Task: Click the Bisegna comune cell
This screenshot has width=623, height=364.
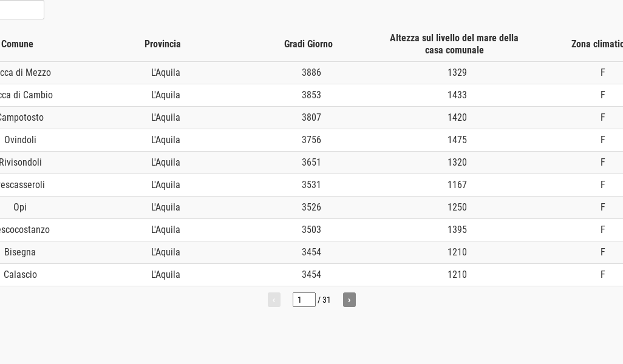Action: point(20,252)
